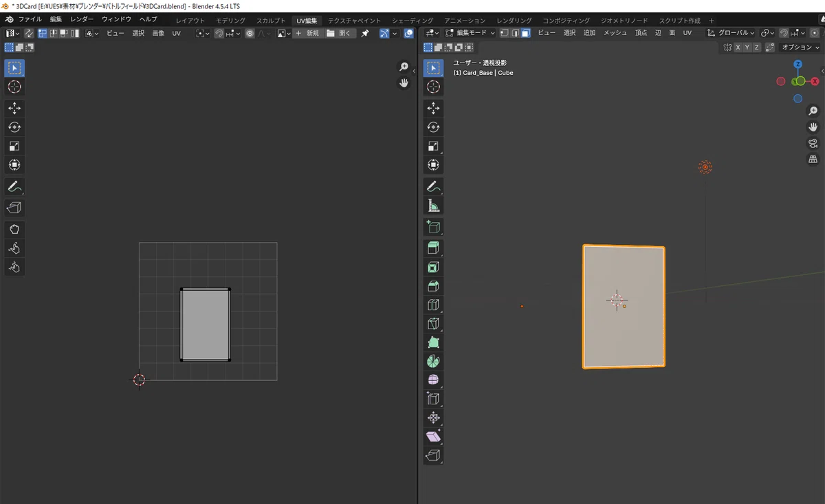Viewport: 825px width, 504px height.
Task: Toggle UV sync selection
Action: pyautogui.click(x=29, y=33)
